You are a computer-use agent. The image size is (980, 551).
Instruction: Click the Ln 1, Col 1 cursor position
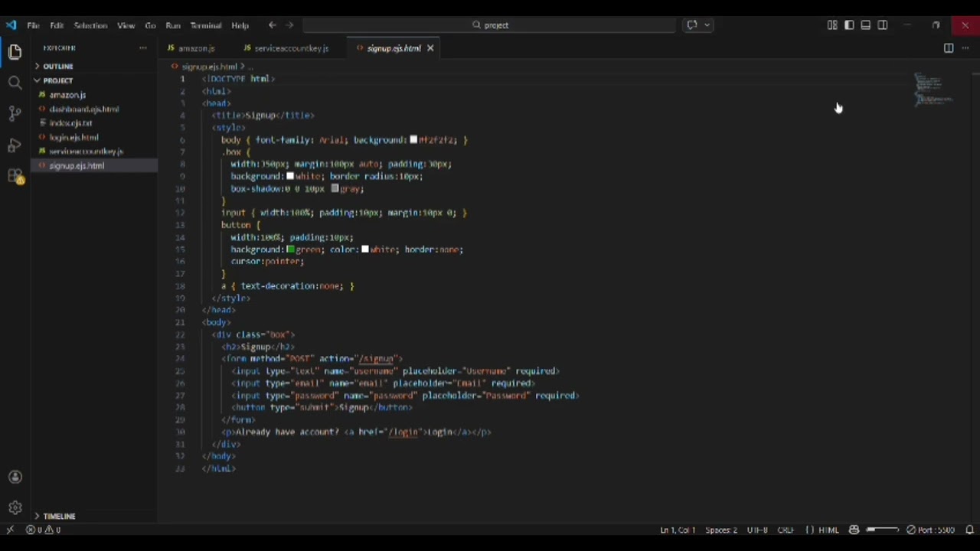point(678,530)
